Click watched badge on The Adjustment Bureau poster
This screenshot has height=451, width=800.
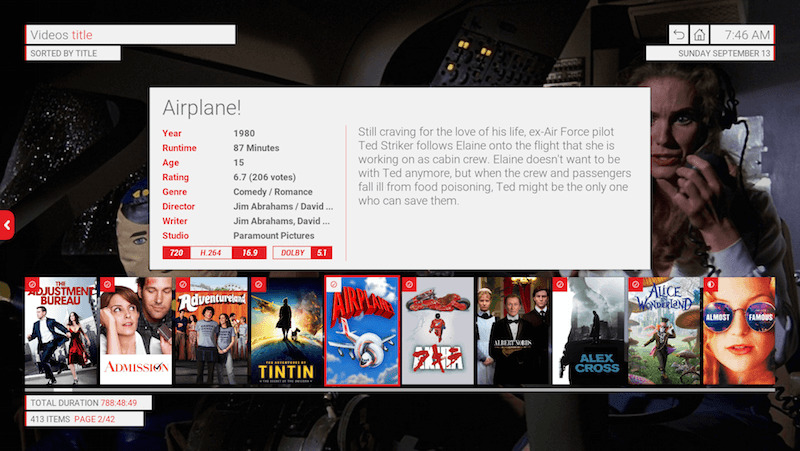(32, 284)
